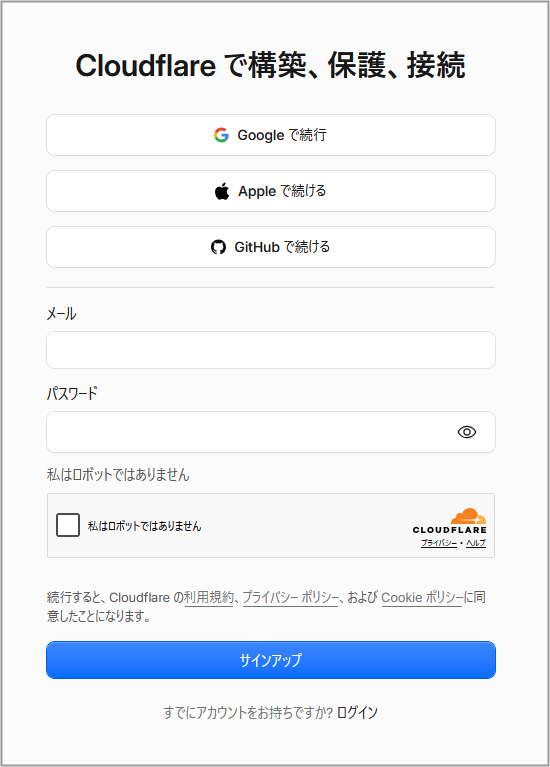The width and height of the screenshot is (550, 767).
Task: Check the 私はロボットではありません checkbox
Action: 68,525
